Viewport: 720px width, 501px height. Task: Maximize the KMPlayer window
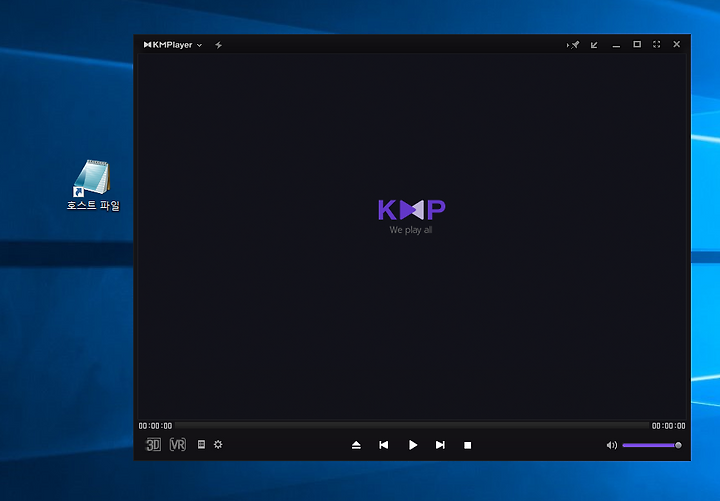(637, 44)
